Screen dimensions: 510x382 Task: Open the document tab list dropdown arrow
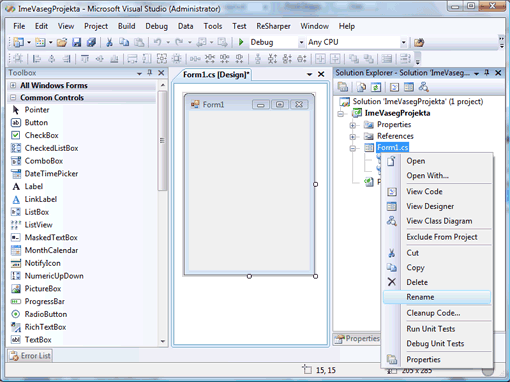[309, 74]
